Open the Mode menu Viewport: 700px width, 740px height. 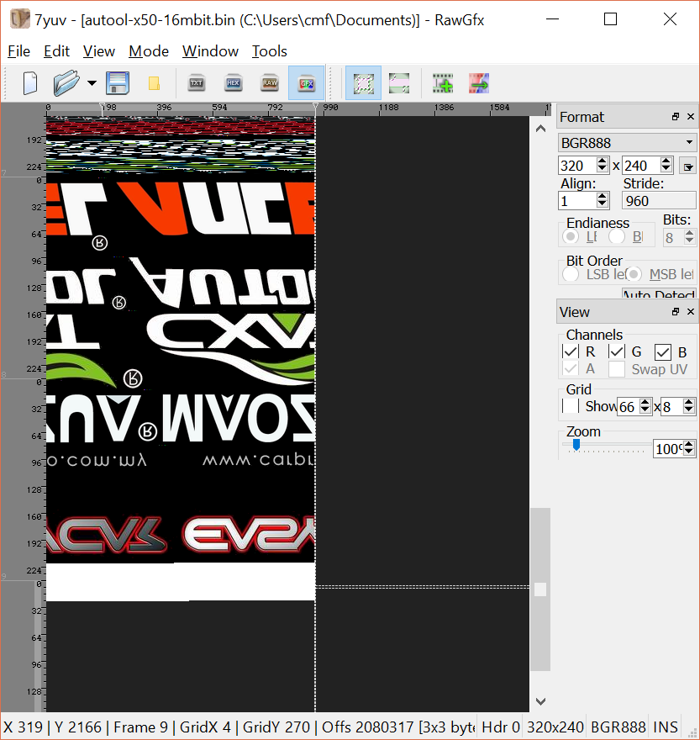149,51
